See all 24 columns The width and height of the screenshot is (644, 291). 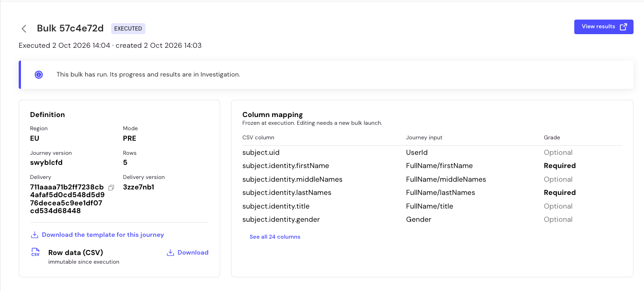point(275,237)
